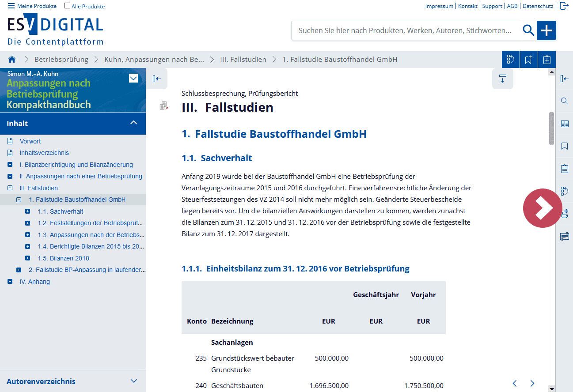Expand the 1.5. Bilanzen 2018 node
Image resolution: width=573 pixels, height=392 pixels.
tap(28, 258)
